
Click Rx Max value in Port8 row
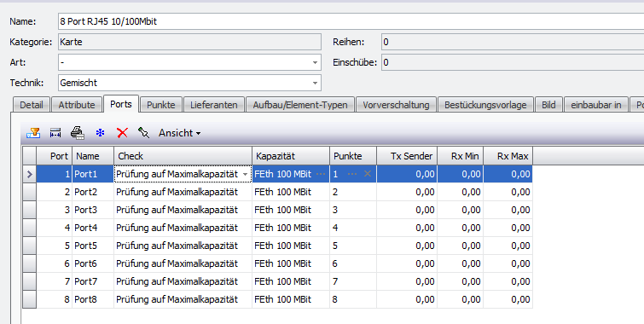[x=508, y=299]
